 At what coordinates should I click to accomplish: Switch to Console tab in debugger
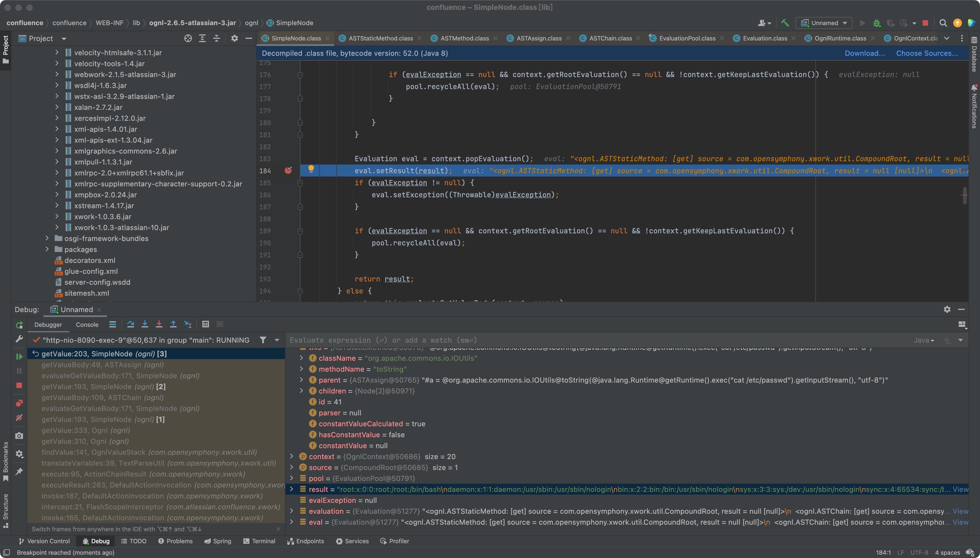pyautogui.click(x=87, y=325)
